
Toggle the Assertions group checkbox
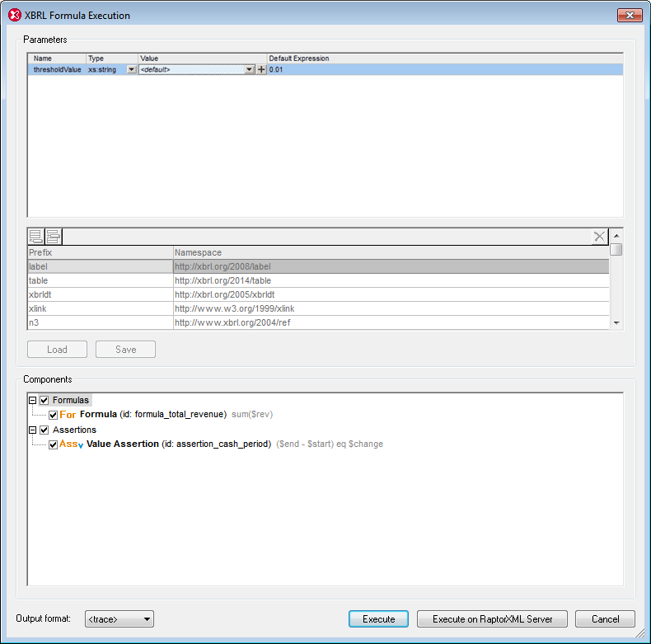click(44, 430)
